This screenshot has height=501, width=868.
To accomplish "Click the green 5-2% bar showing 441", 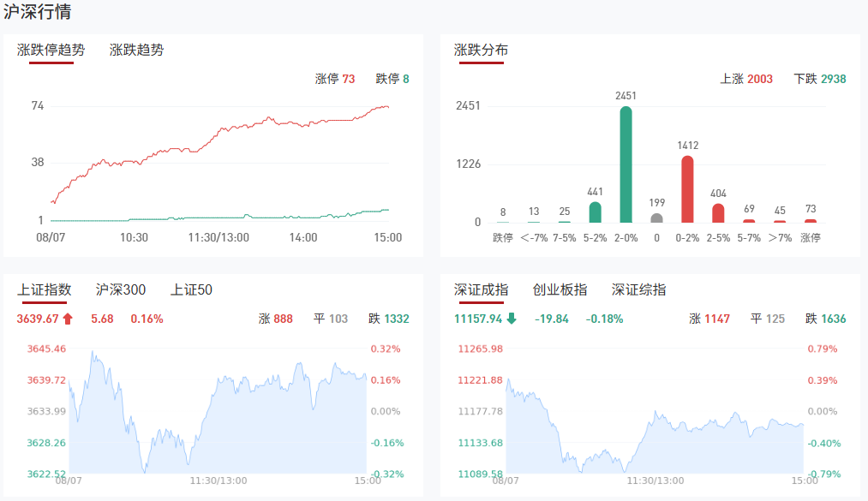I will [595, 212].
